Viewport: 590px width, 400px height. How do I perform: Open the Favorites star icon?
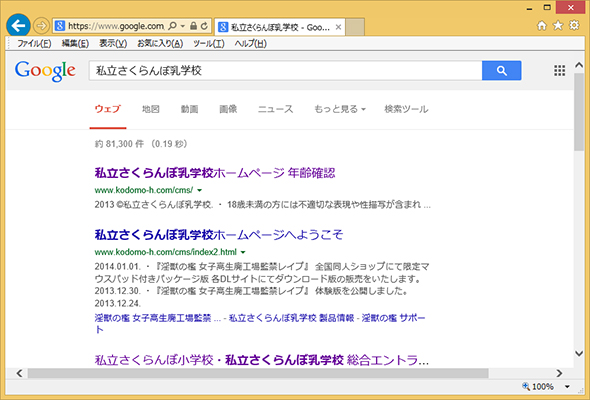558,26
